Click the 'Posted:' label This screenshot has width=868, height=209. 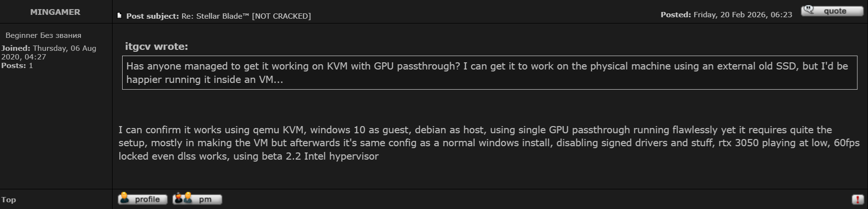(x=675, y=15)
